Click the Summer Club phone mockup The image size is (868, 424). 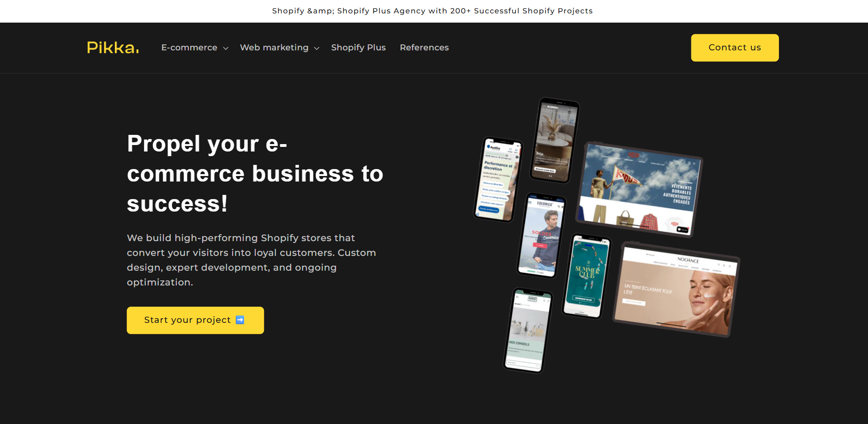point(586,276)
